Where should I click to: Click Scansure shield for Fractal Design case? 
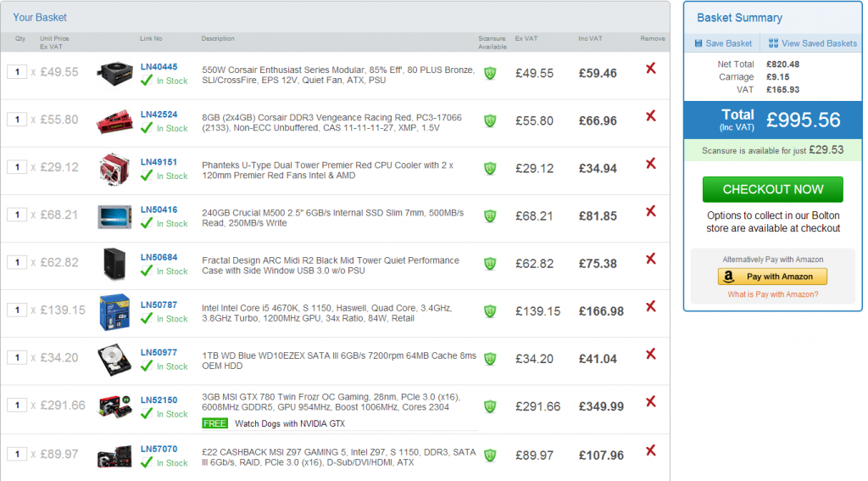click(490, 264)
